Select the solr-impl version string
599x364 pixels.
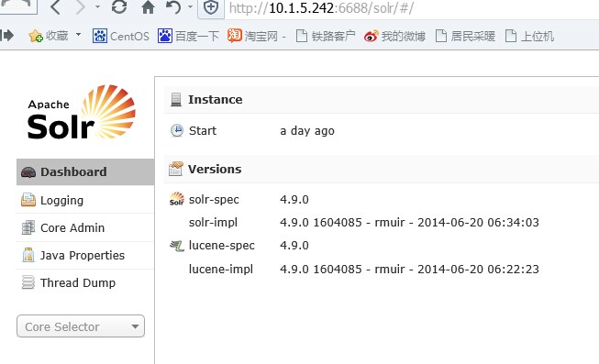(409, 222)
